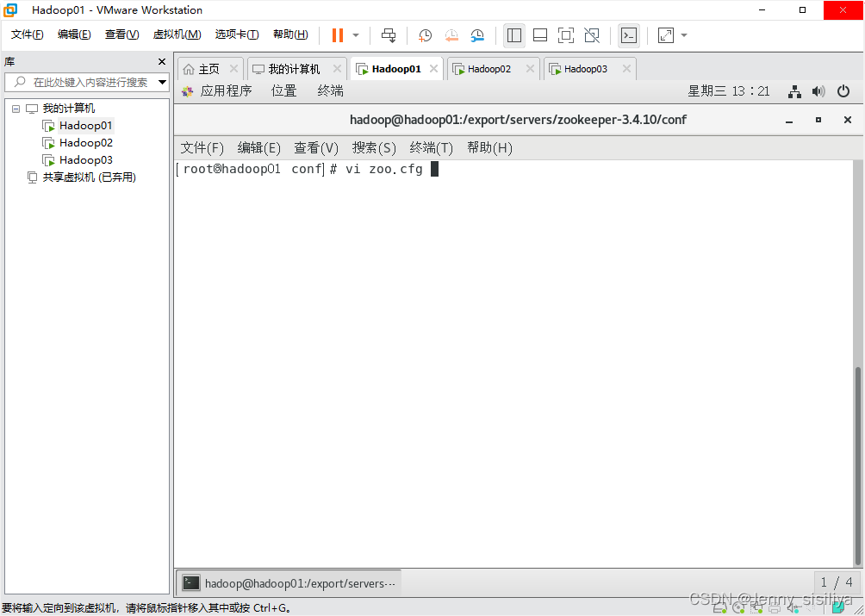
Task: Maximize the terminal window
Action: [x=818, y=120]
